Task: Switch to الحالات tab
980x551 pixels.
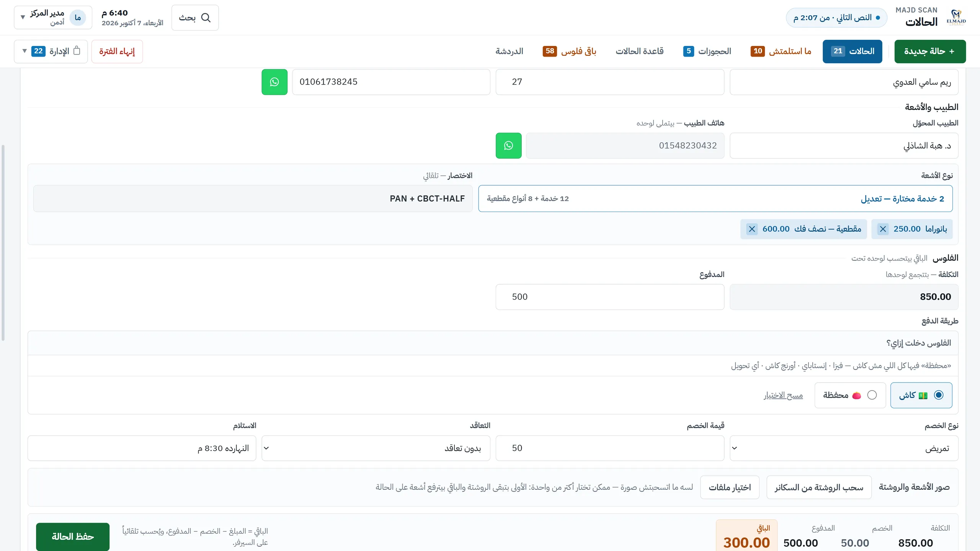Action: (852, 51)
